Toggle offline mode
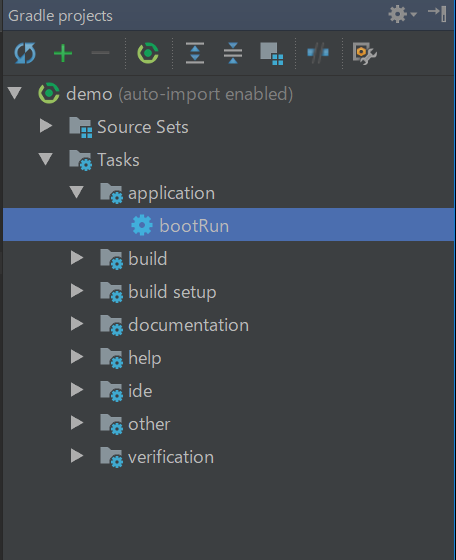 click(x=318, y=53)
